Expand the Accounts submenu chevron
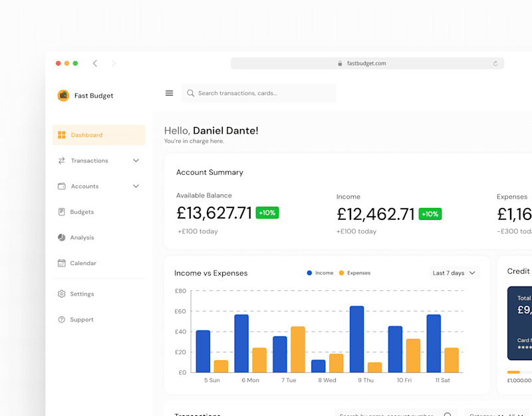 point(136,186)
